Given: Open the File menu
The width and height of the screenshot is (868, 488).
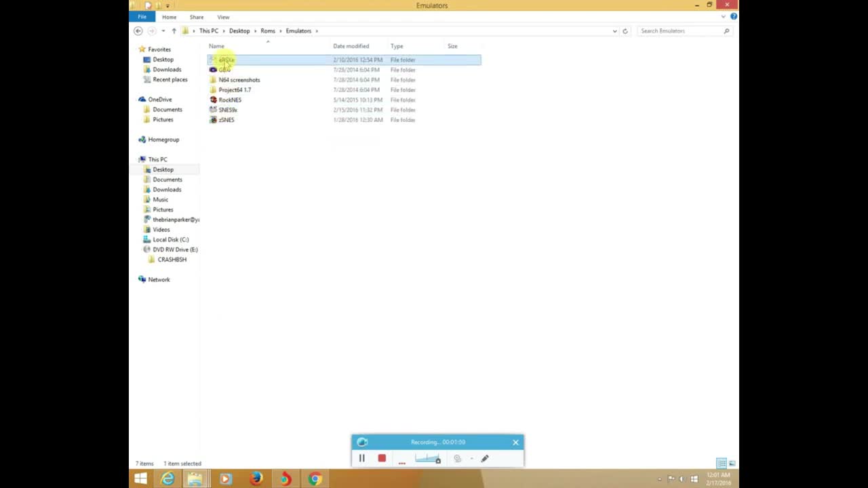Looking at the screenshot, I should 142,17.
